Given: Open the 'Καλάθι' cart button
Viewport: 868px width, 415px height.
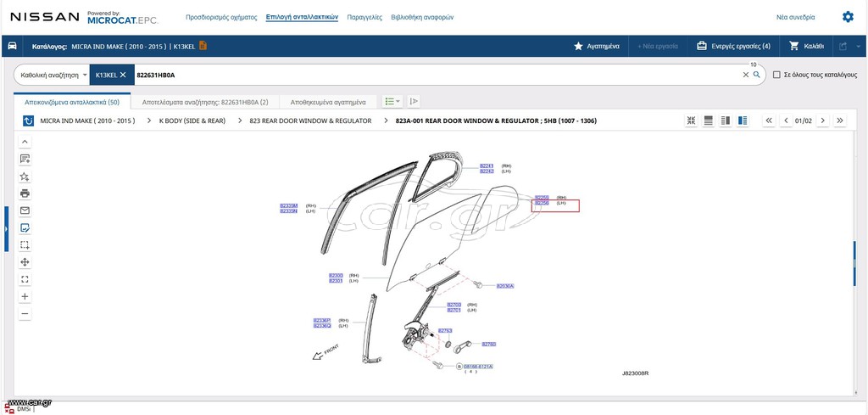Looking at the screenshot, I should [x=807, y=46].
